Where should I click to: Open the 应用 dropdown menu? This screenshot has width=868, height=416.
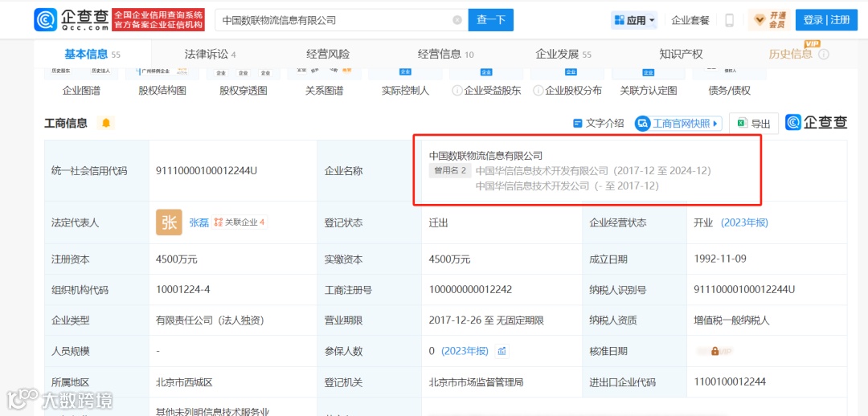[634, 20]
